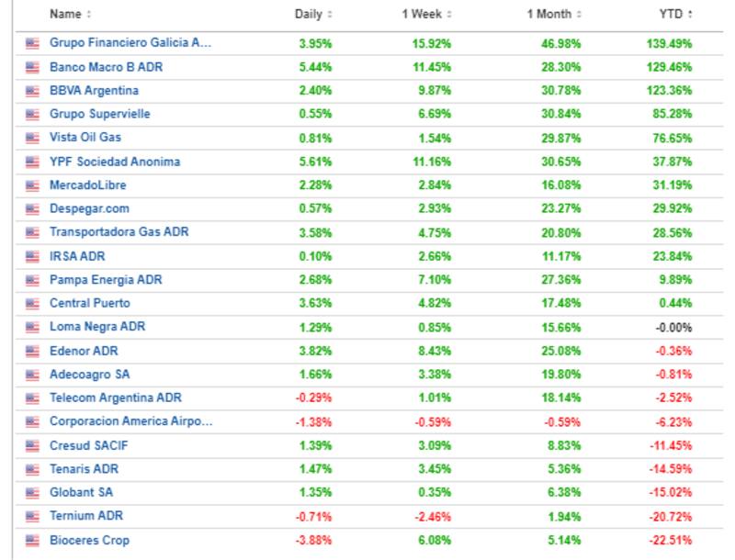Click the flag icon next to Vista Oil Gas
Viewport: 735px width, 560px height.
[33, 138]
